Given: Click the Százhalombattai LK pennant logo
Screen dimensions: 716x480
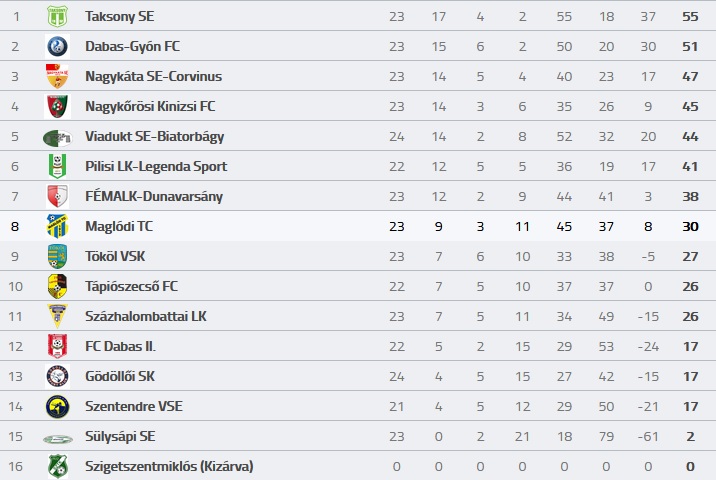Looking at the screenshot, I should coord(58,316).
